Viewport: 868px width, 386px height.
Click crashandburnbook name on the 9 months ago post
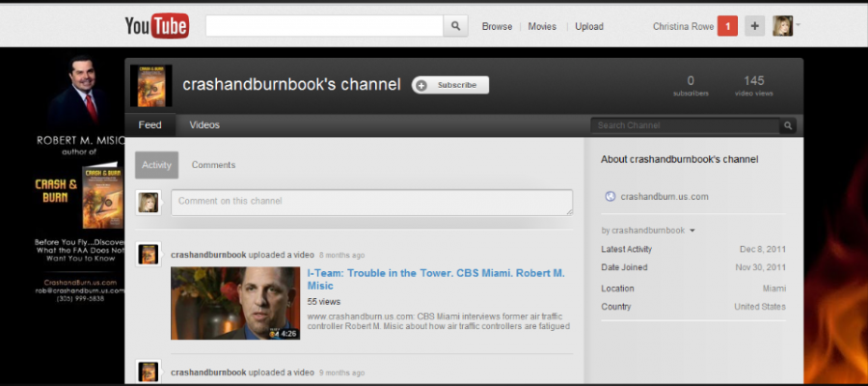pyautogui.click(x=208, y=372)
